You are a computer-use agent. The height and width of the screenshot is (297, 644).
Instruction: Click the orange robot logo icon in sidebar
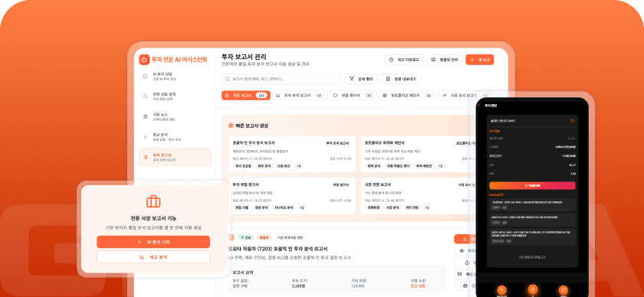(x=144, y=60)
